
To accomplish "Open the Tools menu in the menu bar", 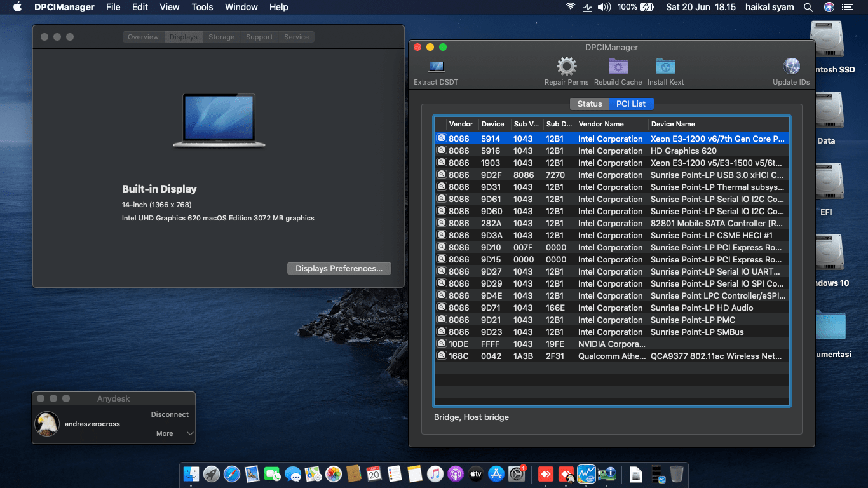I will 202,7.
